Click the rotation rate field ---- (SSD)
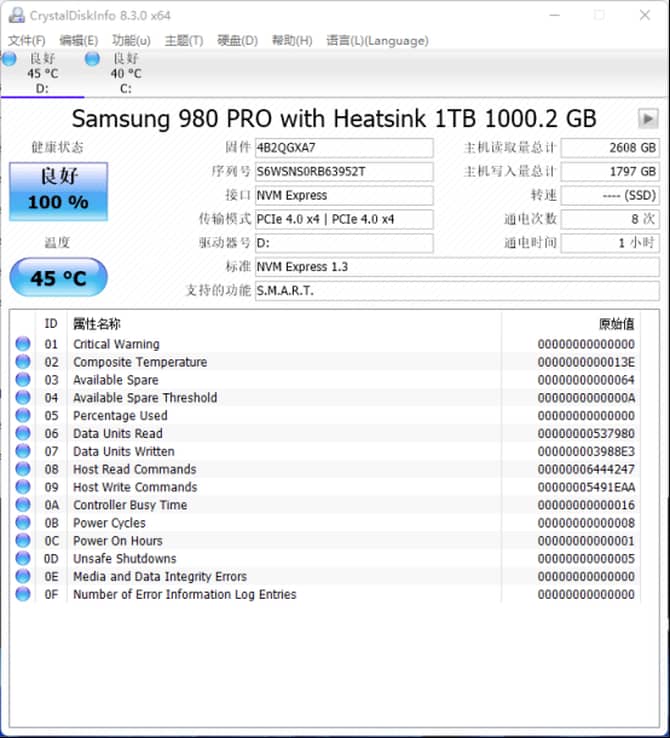This screenshot has height=738, width=670. point(610,195)
